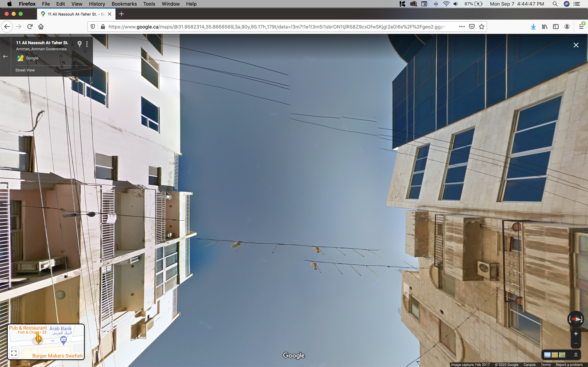Click the Firefox reload page button
This screenshot has height=367, width=588.
point(30,27)
